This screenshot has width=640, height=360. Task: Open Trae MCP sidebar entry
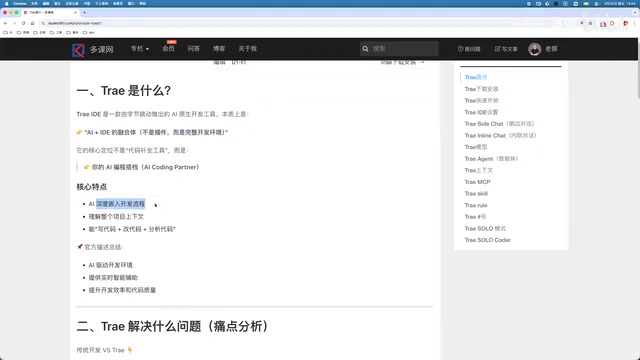[477, 182]
